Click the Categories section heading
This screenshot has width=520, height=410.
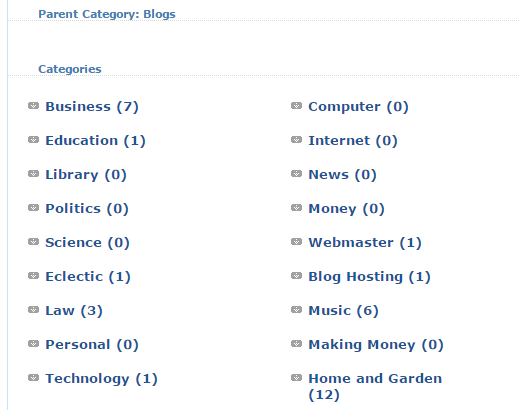(x=70, y=69)
